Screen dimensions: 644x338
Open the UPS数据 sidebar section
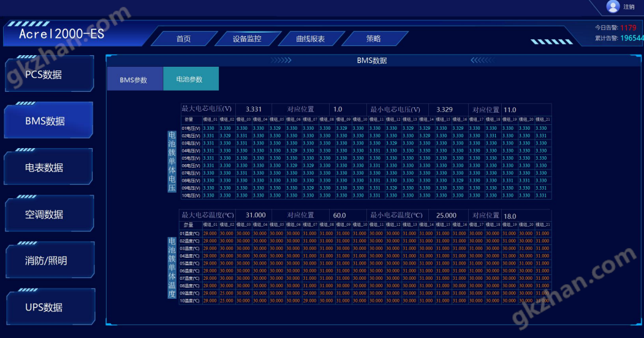(50, 307)
